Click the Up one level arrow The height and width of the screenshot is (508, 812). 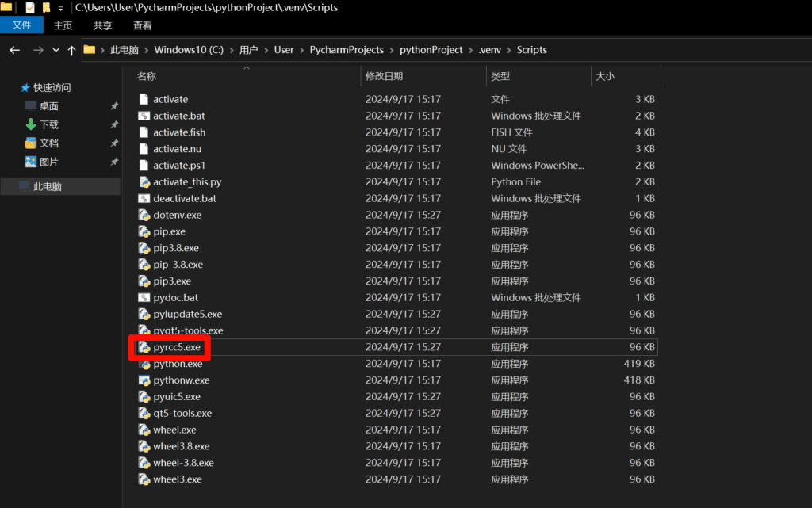[x=71, y=50]
